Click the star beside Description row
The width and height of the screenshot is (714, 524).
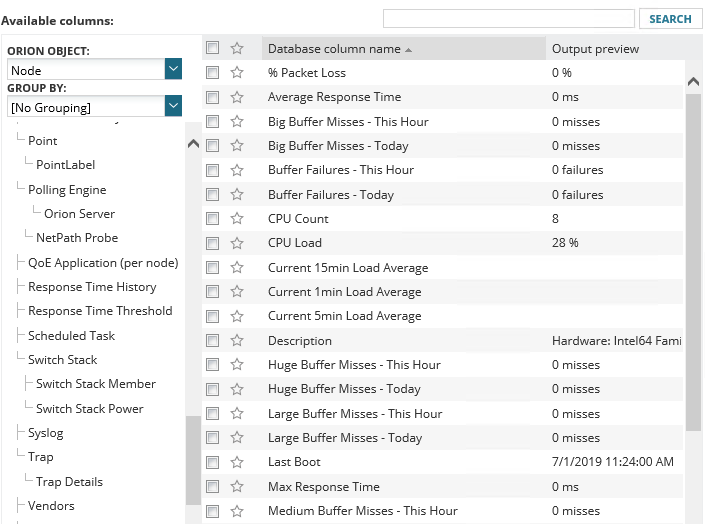237,341
